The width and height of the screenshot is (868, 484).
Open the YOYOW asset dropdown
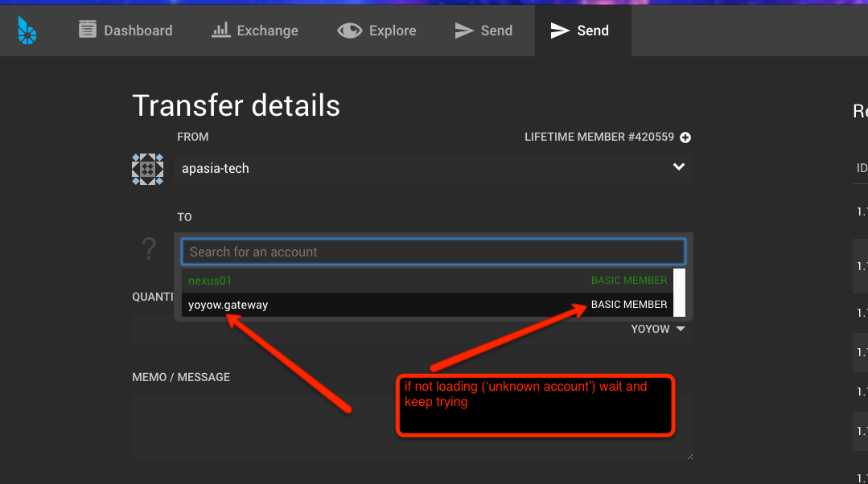pos(658,329)
